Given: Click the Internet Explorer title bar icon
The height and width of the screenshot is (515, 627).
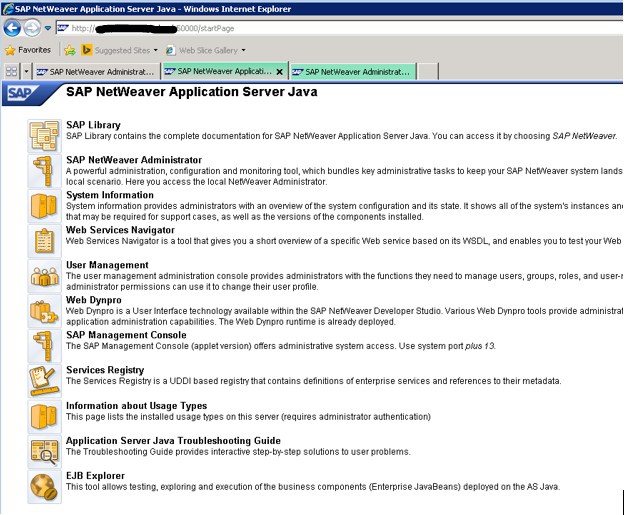Looking at the screenshot, I should coord(8,9).
